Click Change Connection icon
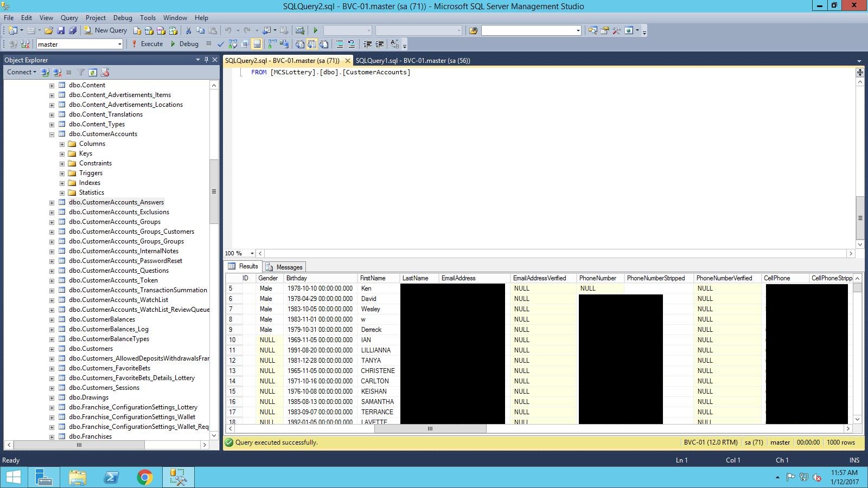This screenshot has height=488, width=868. (25, 44)
